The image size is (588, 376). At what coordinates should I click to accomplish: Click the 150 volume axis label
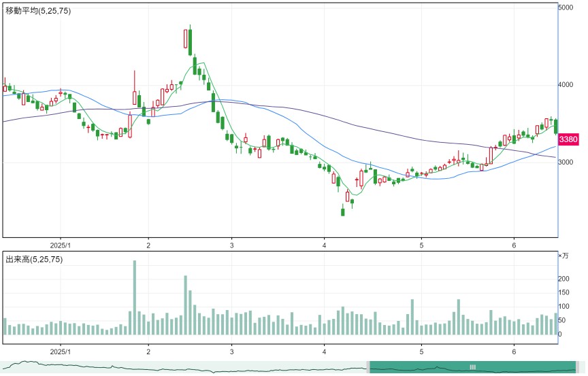coord(563,292)
